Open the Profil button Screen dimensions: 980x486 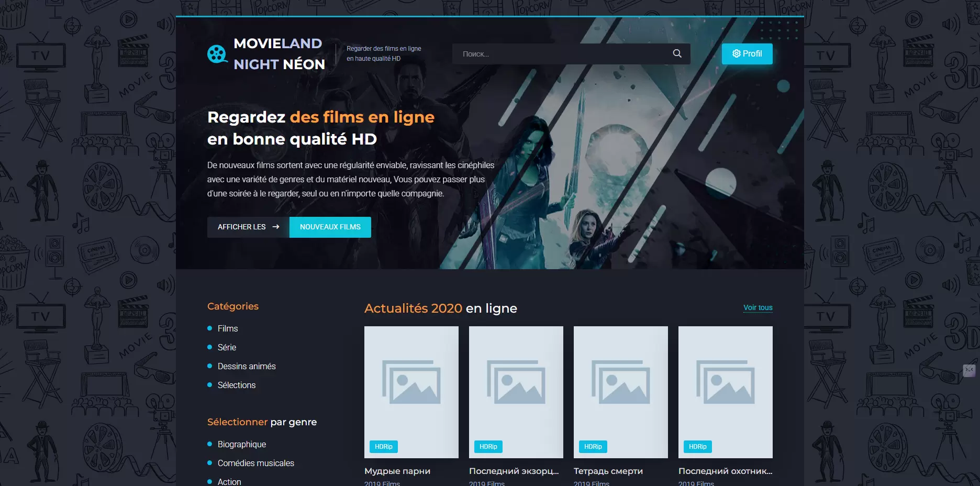(747, 53)
